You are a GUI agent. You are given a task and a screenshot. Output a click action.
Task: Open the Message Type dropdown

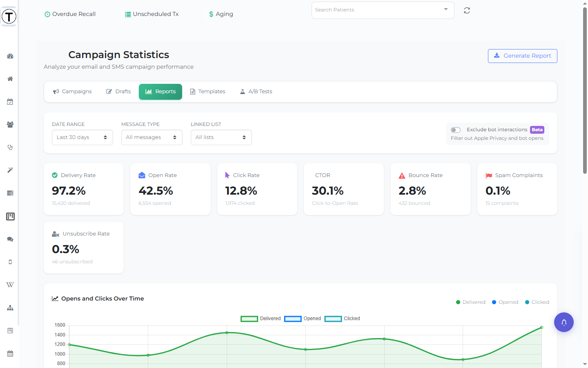152,137
